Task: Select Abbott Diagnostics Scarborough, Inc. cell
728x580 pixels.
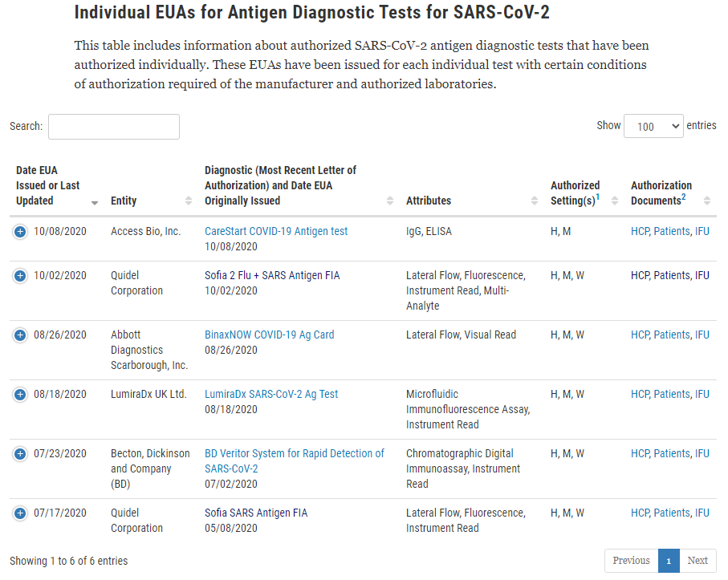Action: [x=149, y=350]
